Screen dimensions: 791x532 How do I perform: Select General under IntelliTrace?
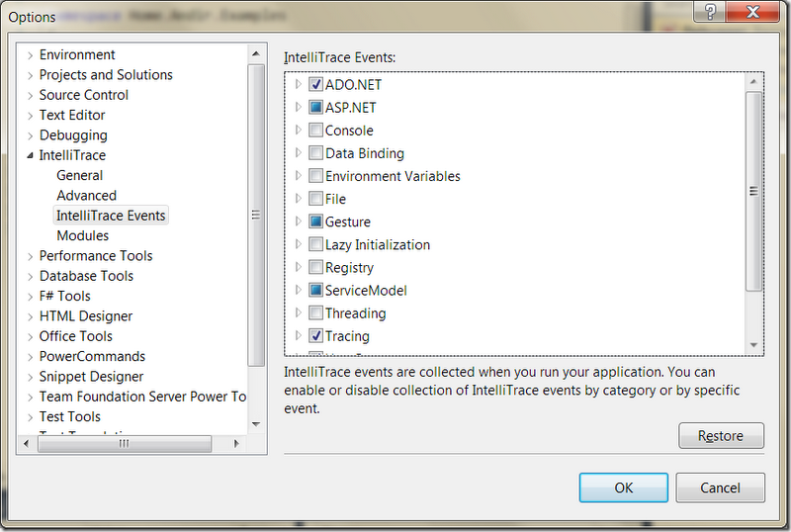[x=80, y=175]
